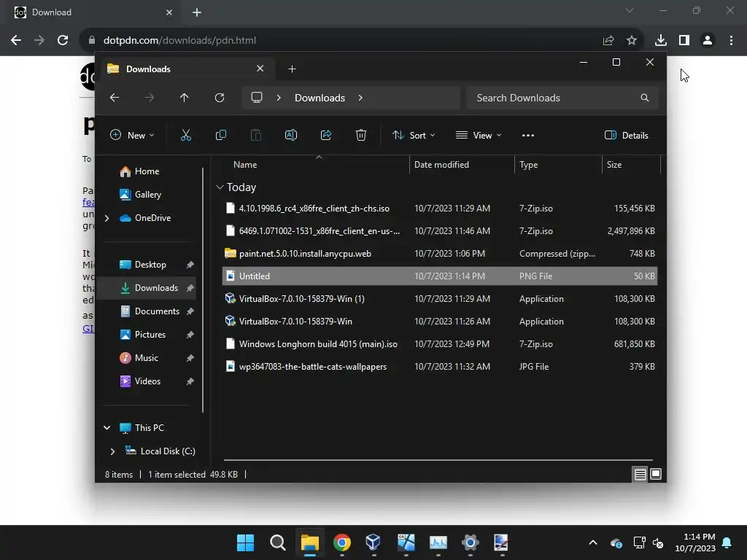Click the Cut scissors icon in Explorer toolbar
This screenshot has width=747, height=560.
coord(186,135)
